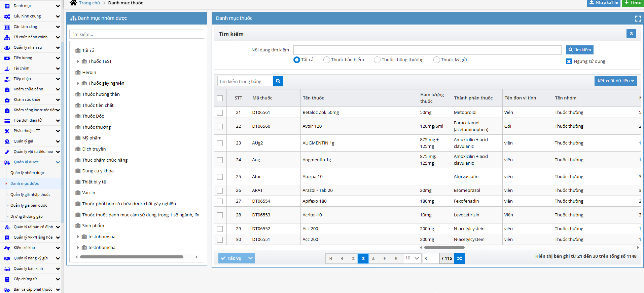Click the Phẫu thuật - TT scissors icon
644x293 pixels.
coord(7,131)
